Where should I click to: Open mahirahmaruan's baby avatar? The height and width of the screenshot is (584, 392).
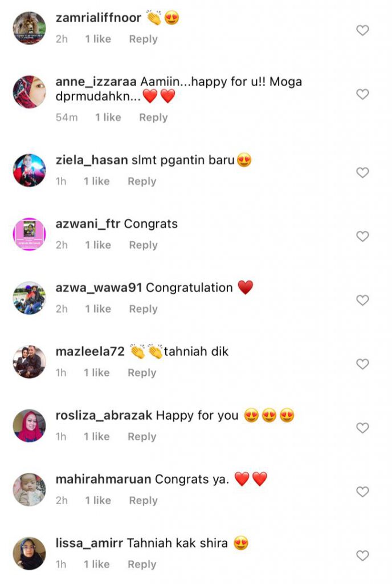pos(30,489)
